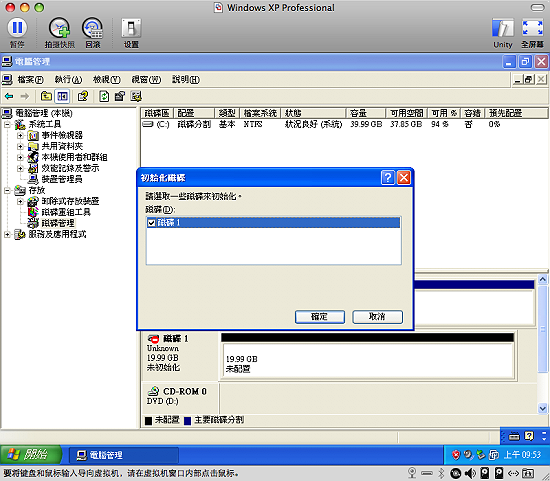Viewport: 550px width, 481px height.
Task: Click the Windows Start button
Action: pyautogui.click(x=31, y=455)
